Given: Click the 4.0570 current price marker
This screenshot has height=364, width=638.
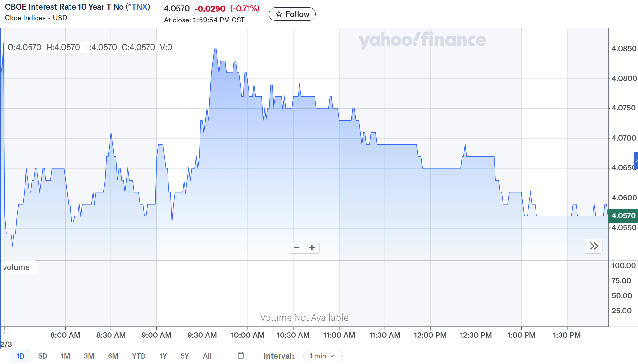Looking at the screenshot, I should [x=623, y=216].
